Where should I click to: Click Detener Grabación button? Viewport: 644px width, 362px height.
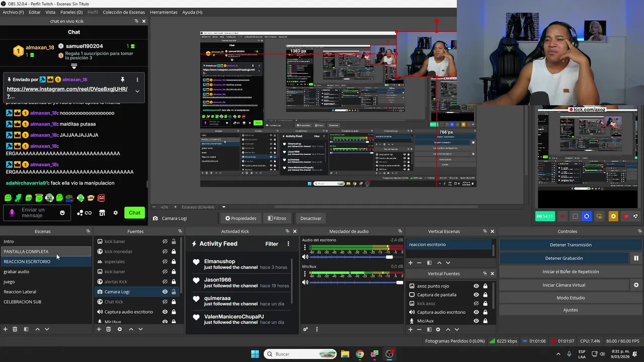coord(564,258)
